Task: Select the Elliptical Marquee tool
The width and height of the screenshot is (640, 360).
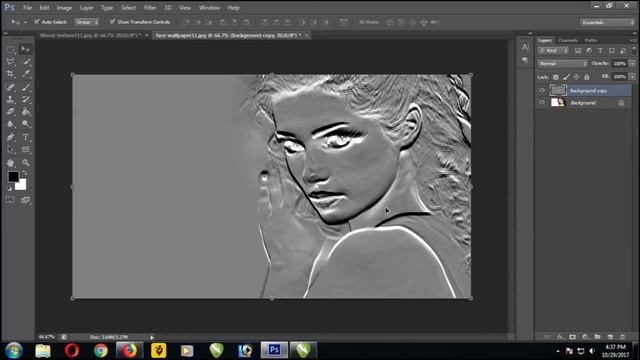Action: (10, 49)
